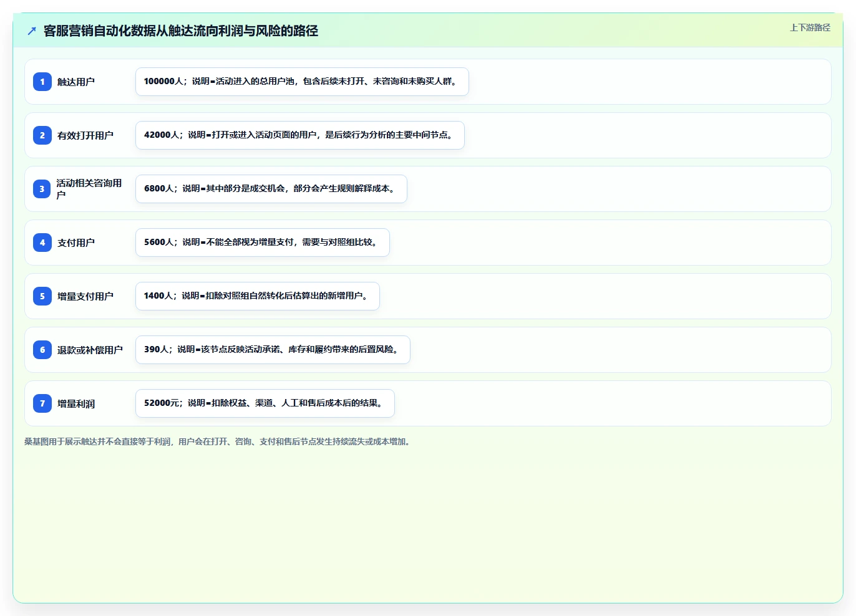Click the 1400人 description box
Screen dimensions: 856x616
click(258, 296)
